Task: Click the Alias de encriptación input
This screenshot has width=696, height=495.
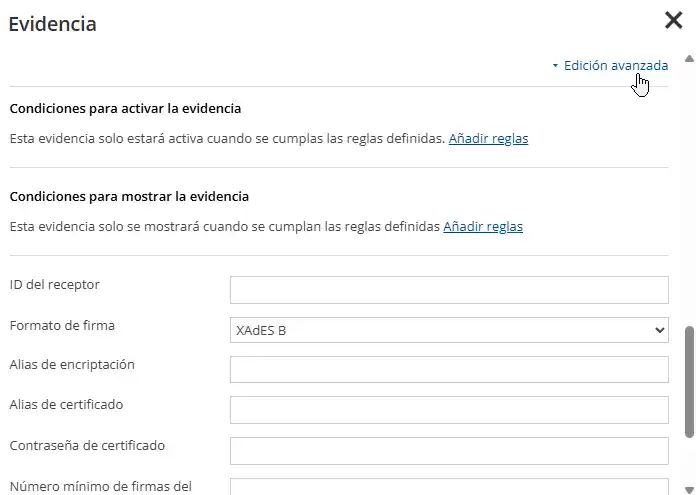Action: click(x=449, y=369)
